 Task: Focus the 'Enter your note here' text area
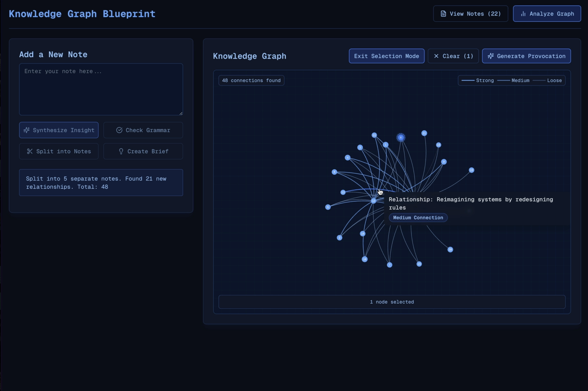coord(101,89)
